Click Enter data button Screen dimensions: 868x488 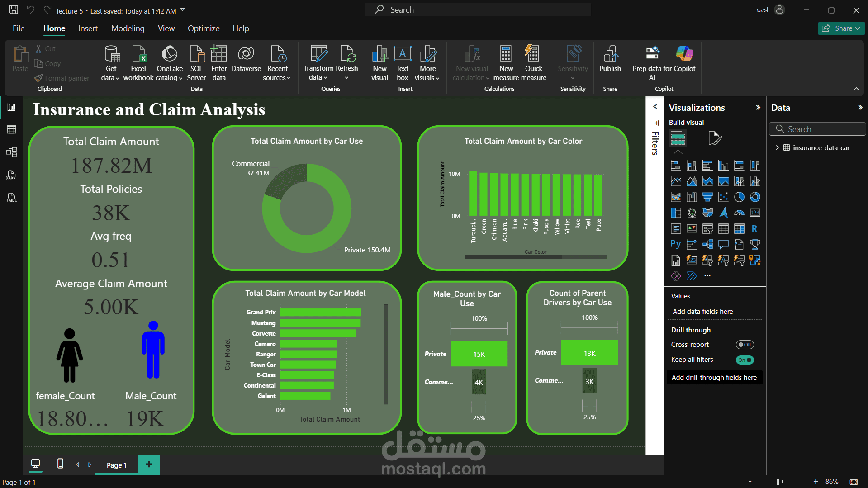pos(219,63)
